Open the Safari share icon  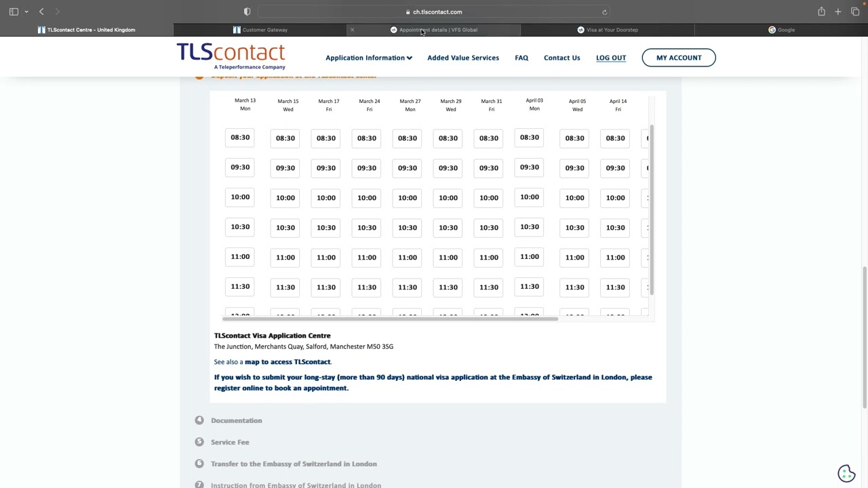point(821,12)
